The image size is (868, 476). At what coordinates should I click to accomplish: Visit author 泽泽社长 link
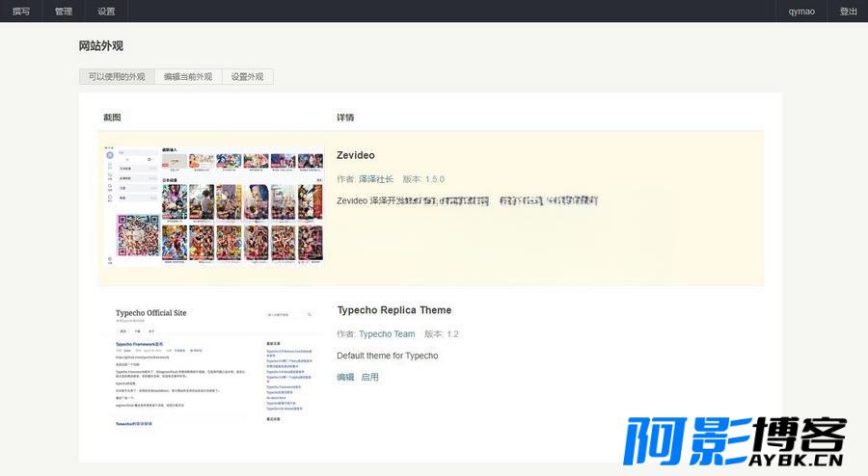pos(376,179)
